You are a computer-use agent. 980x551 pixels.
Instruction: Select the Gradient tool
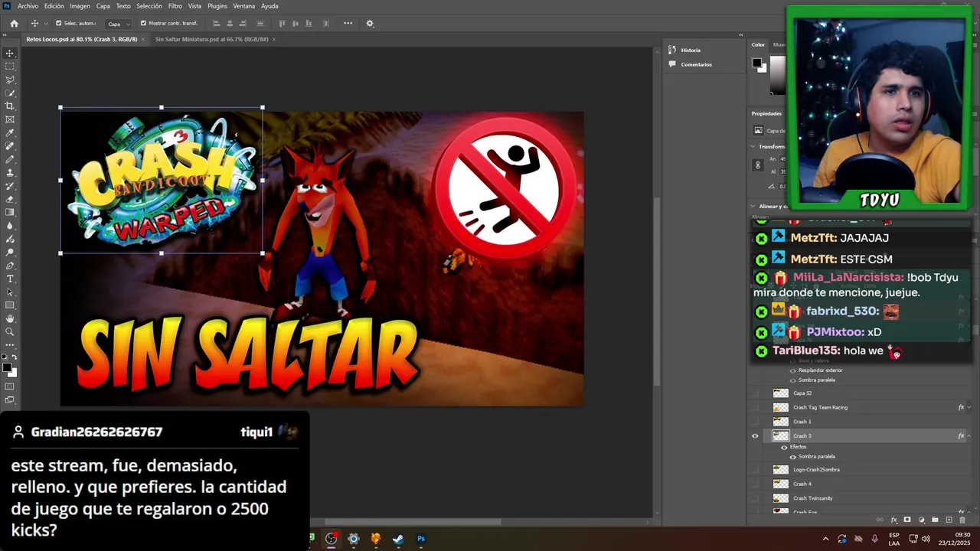click(10, 213)
